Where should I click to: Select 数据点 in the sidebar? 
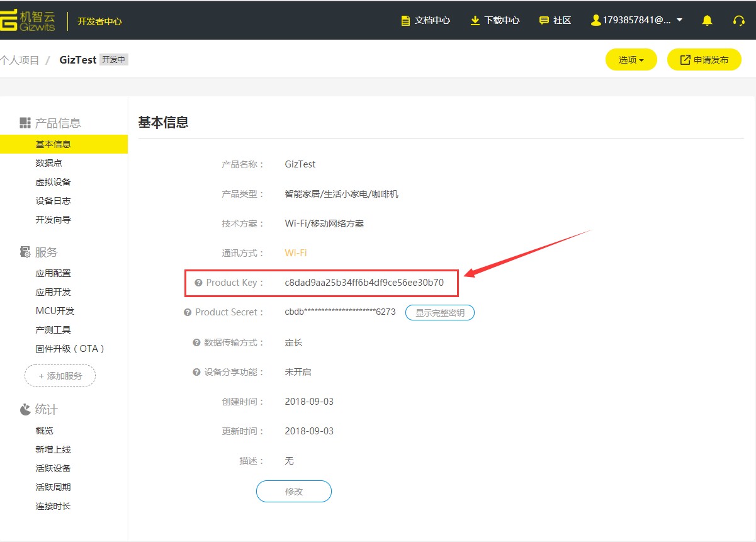click(49, 163)
